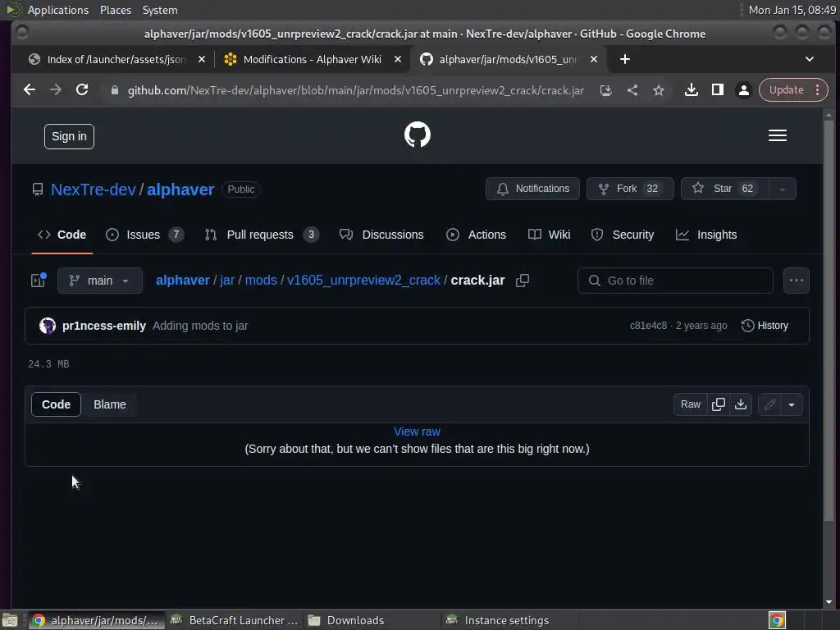Open the tab search chevron dropdown
Image resolution: width=840 pixels, height=630 pixels.
[x=810, y=59]
